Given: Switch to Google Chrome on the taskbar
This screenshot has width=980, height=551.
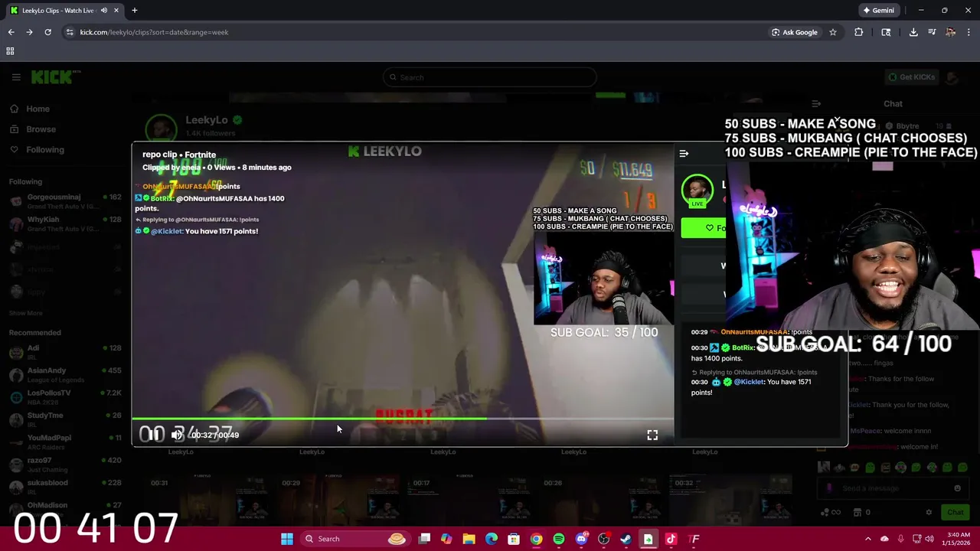Looking at the screenshot, I should (x=536, y=539).
